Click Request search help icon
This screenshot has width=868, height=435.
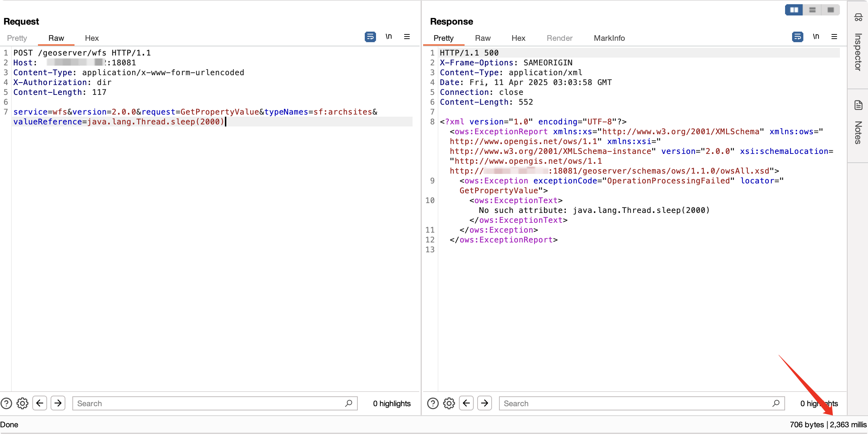click(6, 403)
